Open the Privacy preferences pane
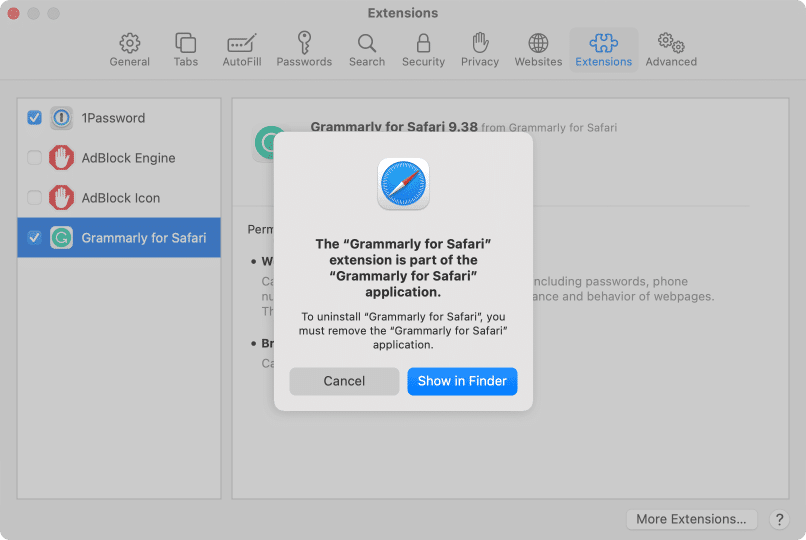This screenshot has width=806, height=540. pyautogui.click(x=480, y=50)
